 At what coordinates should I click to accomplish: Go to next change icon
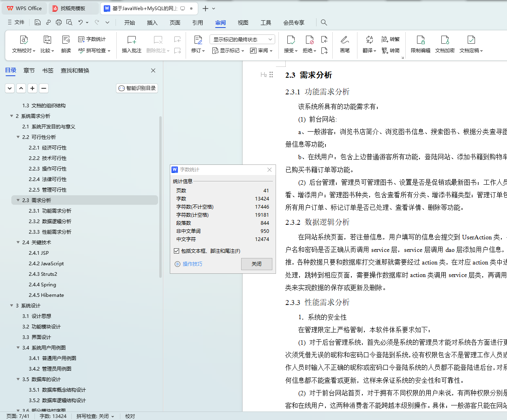324,51
